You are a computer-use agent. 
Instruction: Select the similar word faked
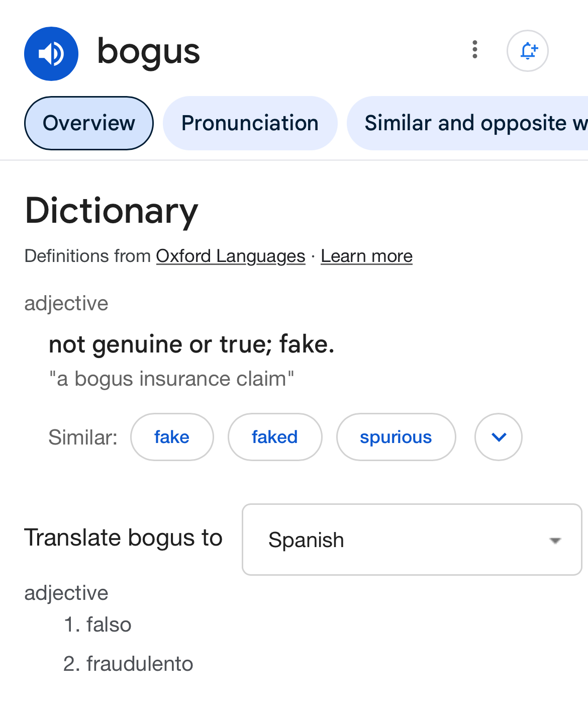(x=275, y=437)
